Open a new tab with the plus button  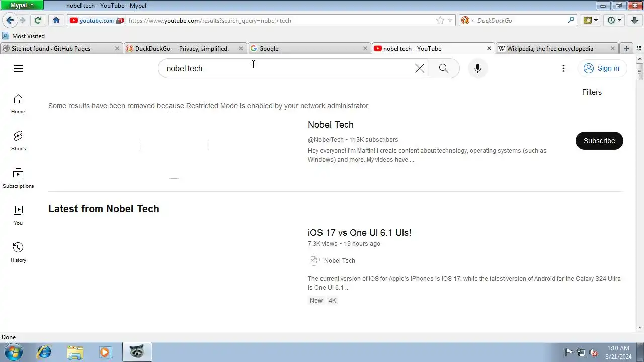[626, 48]
